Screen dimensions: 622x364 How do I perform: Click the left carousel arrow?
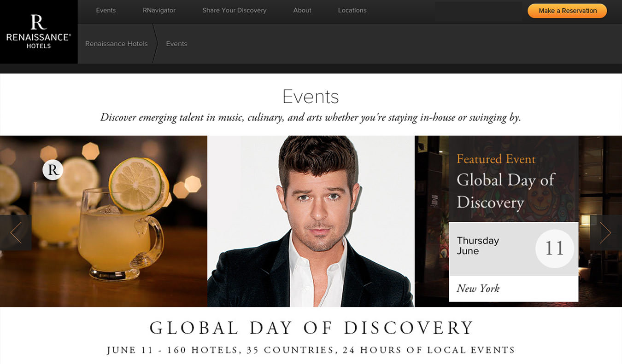(16, 233)
